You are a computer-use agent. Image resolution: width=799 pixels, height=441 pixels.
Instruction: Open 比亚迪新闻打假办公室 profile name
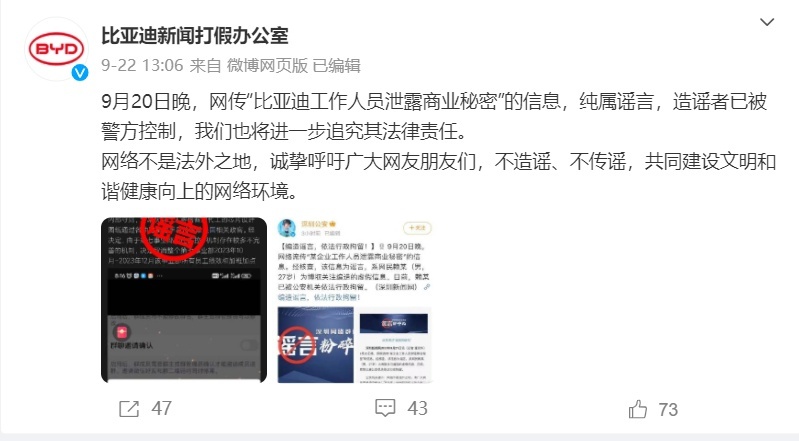pos(195,36)
